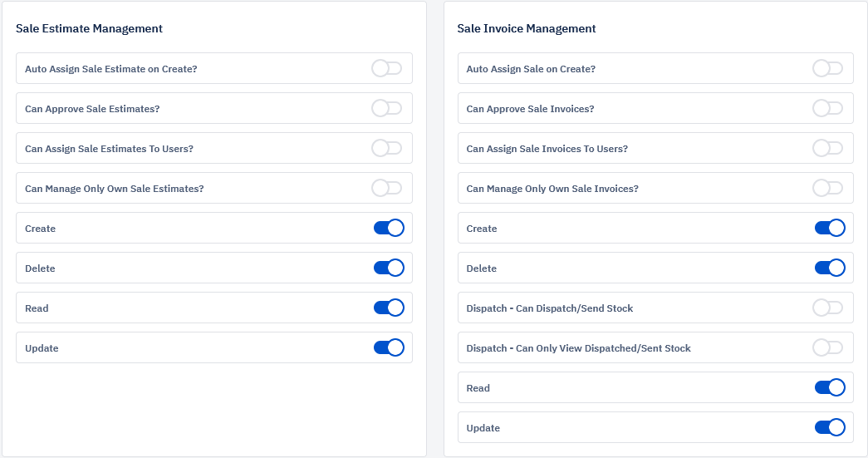Click the Sale Invoice Management heading

point(527,29)
